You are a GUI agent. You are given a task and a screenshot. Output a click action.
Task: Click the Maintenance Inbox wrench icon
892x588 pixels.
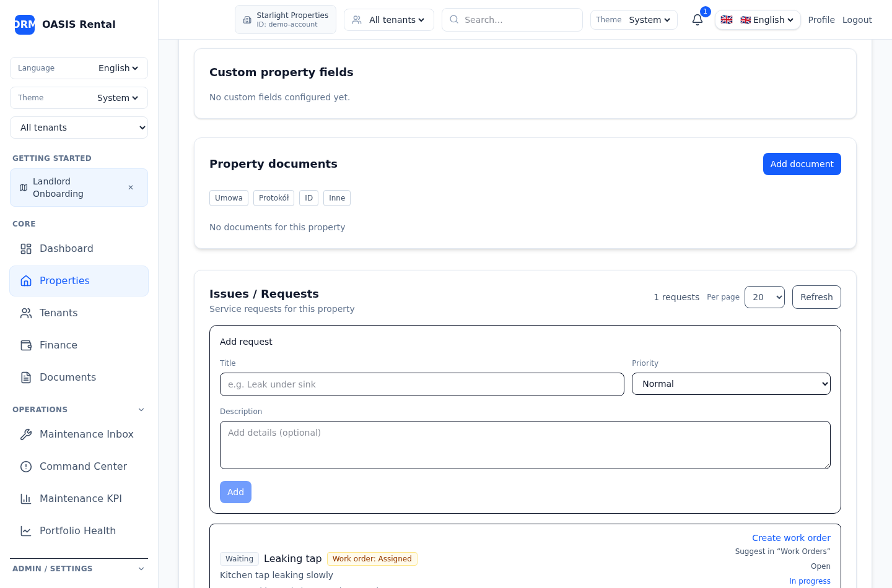pyautogui.click(x=26, y=435)
